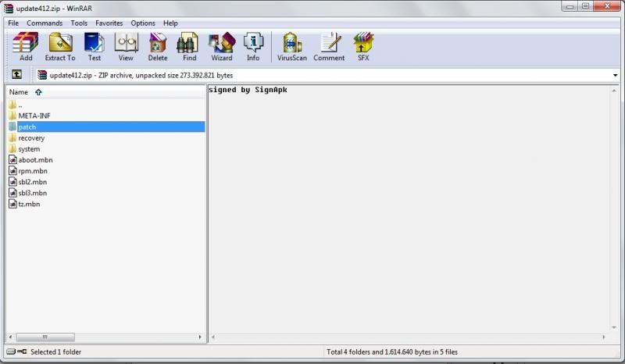Click the system folder icon

(x=12, y=148)
